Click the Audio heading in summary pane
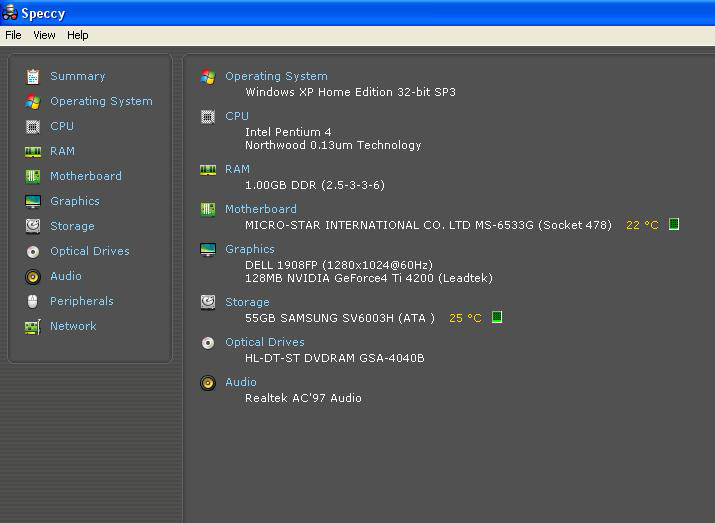This screenshot has width=715, height=523. 241,382
